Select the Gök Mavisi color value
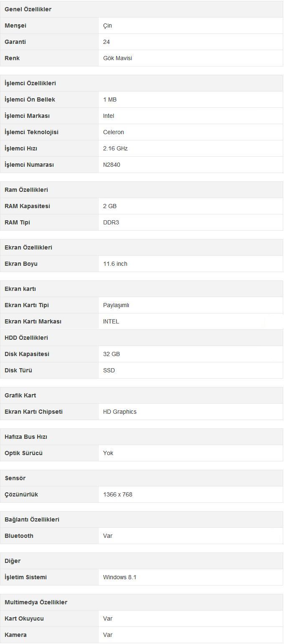Image resolution: width=284 pixels, height=644 pixels. [x=117, y=58]
